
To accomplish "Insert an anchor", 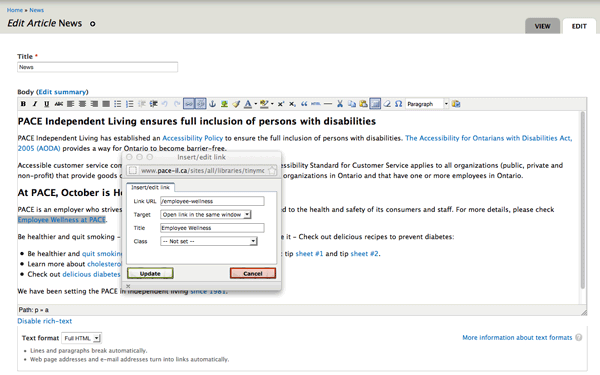I will pos(212,104).
